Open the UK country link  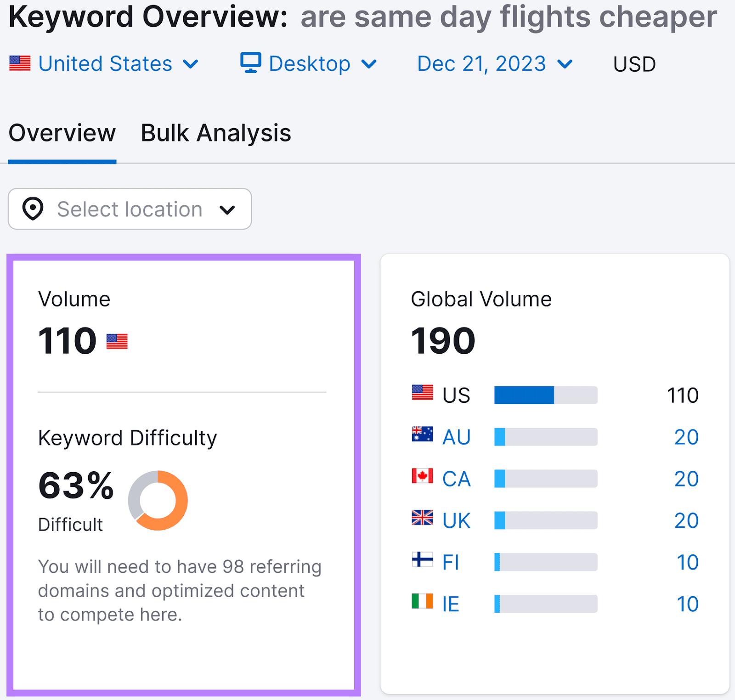point(457,521)
